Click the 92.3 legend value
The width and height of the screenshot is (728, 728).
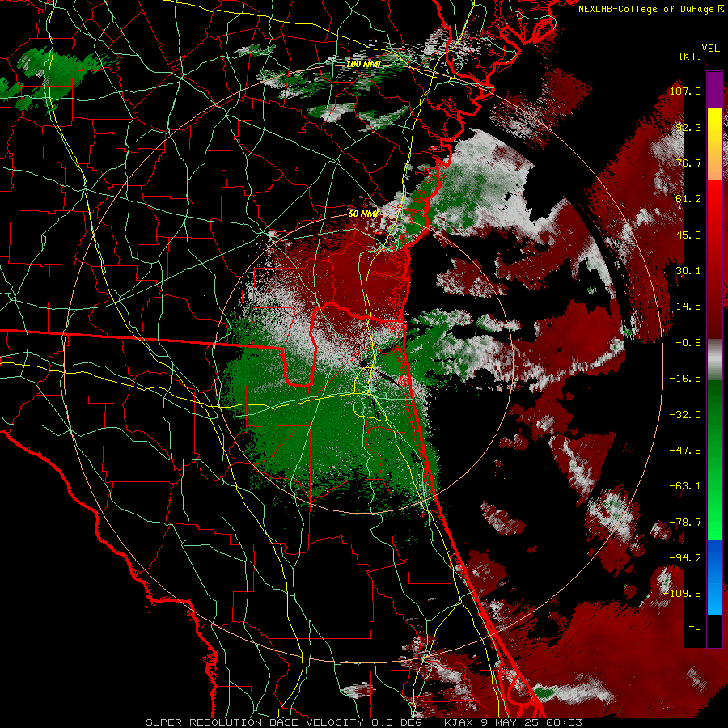click(688, 127)
